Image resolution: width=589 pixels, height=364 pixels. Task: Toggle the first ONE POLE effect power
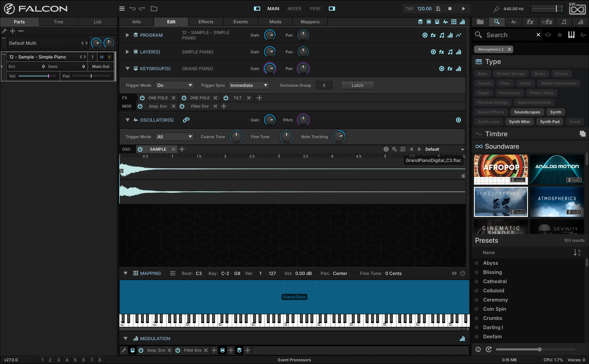[x=142, y=98]
